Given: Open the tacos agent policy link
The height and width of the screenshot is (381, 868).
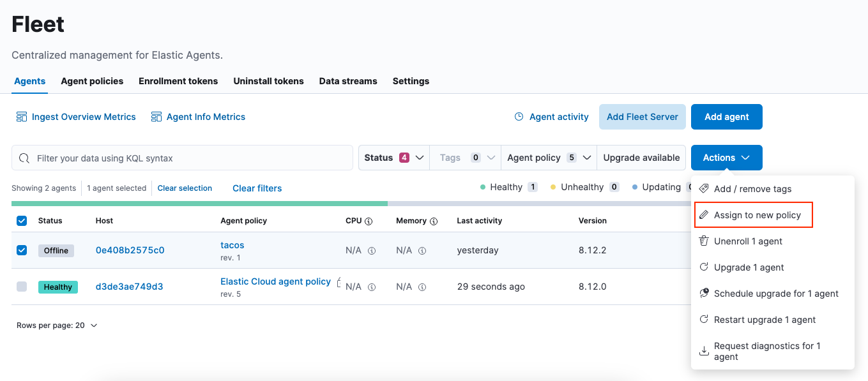Looking at the screenshot, I should (x=232, y=244).
